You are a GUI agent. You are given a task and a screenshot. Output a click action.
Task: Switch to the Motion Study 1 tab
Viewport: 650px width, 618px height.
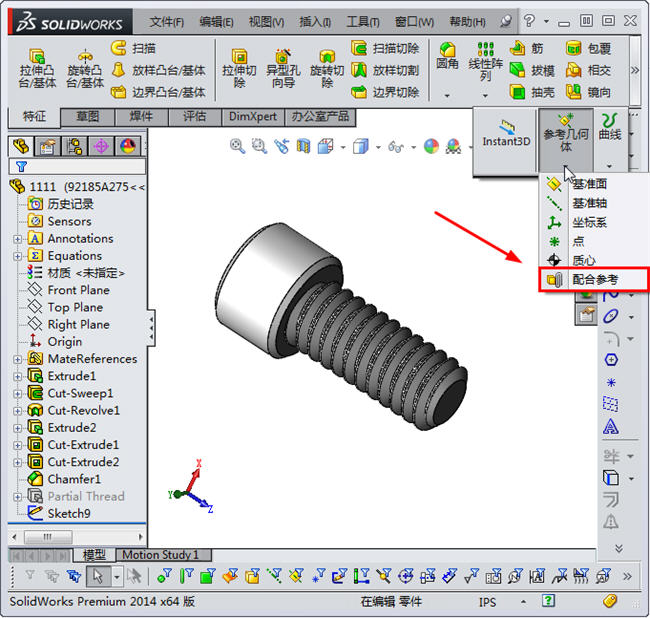coord(160,555)
